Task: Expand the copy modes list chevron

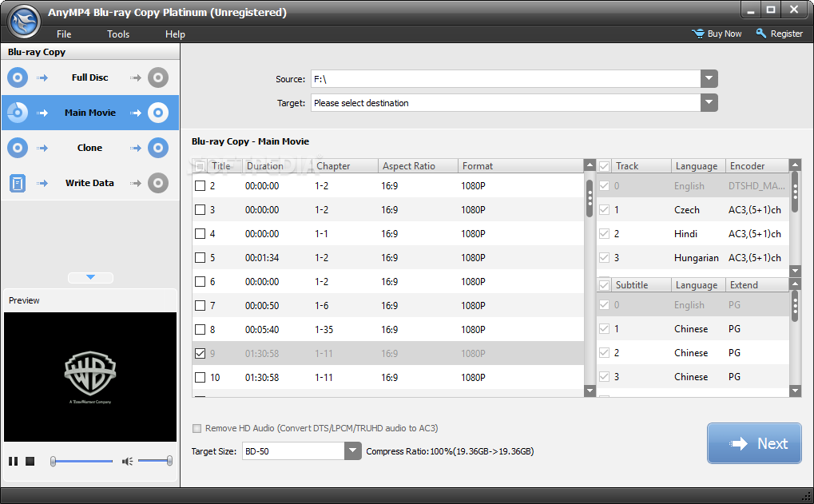Action: coord(91,278)
